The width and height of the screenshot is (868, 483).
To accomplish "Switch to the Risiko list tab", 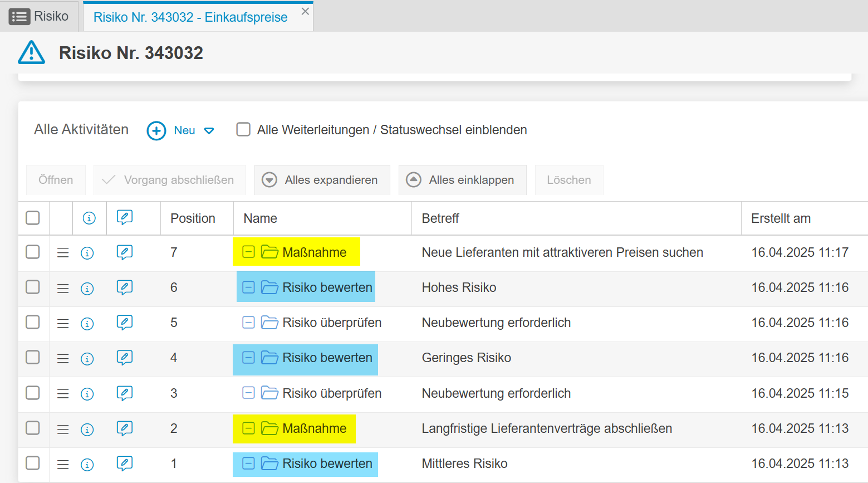I will pos(39,17).
